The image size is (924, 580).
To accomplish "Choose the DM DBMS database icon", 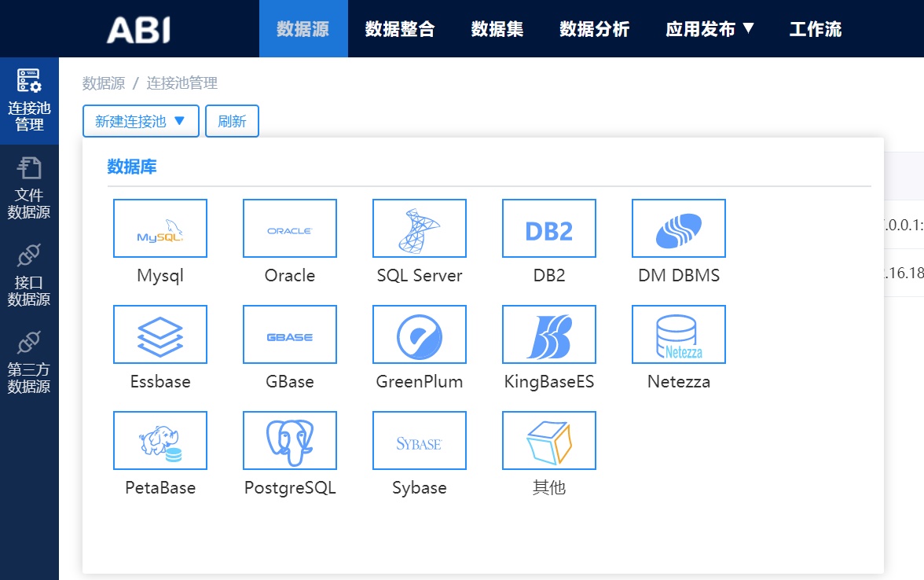I will pos(679,228).
